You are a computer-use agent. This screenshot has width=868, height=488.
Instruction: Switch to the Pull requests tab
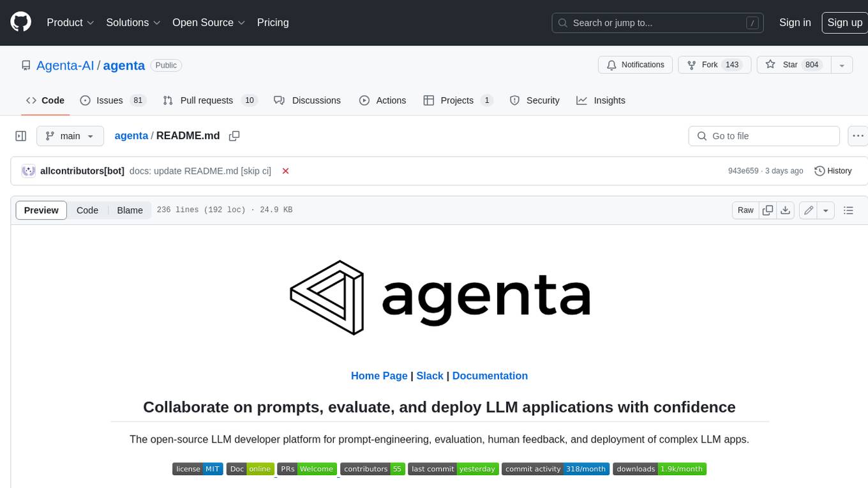pos(209,100)
